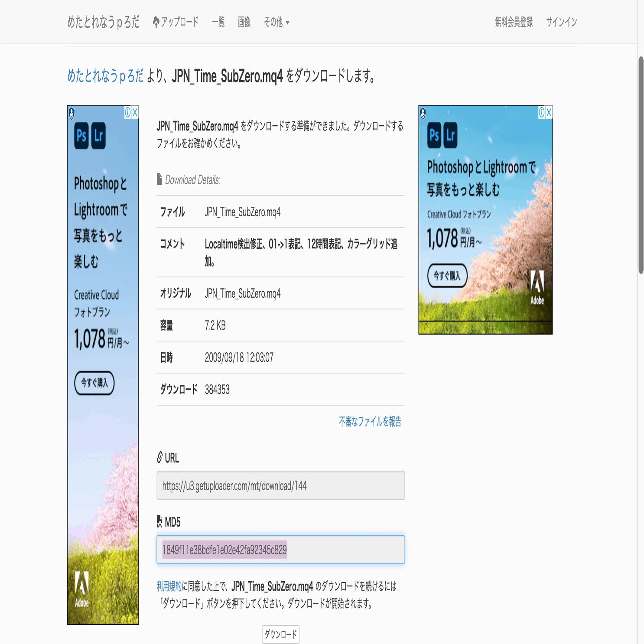
Task: Click Adobe logo in left ad
Action: [x=82, y=589]
